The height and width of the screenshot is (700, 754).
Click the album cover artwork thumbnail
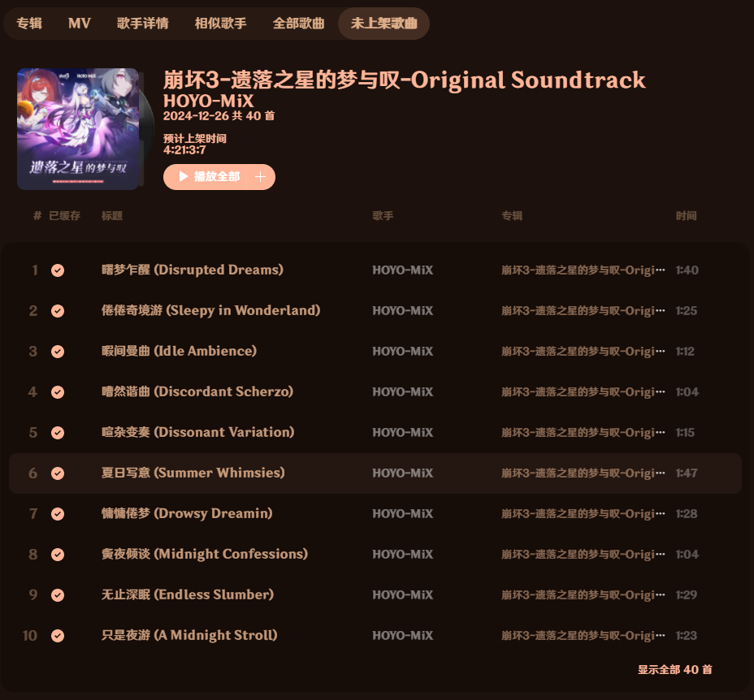78,129
